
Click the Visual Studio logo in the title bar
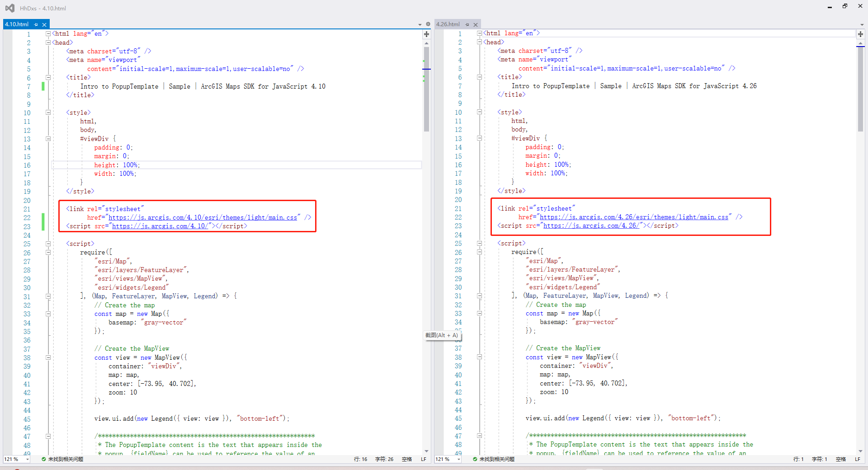pos(9,8)
